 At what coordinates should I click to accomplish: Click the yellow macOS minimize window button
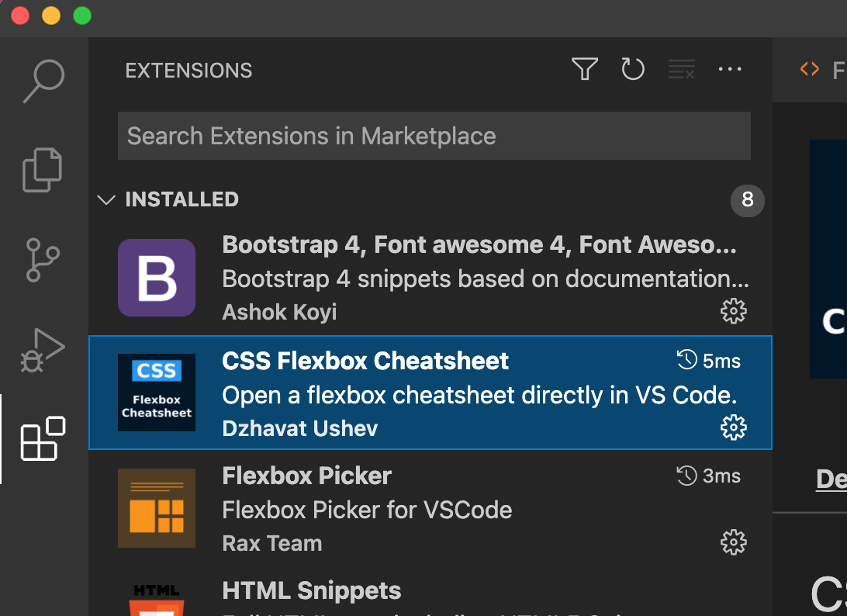[51, 16]
